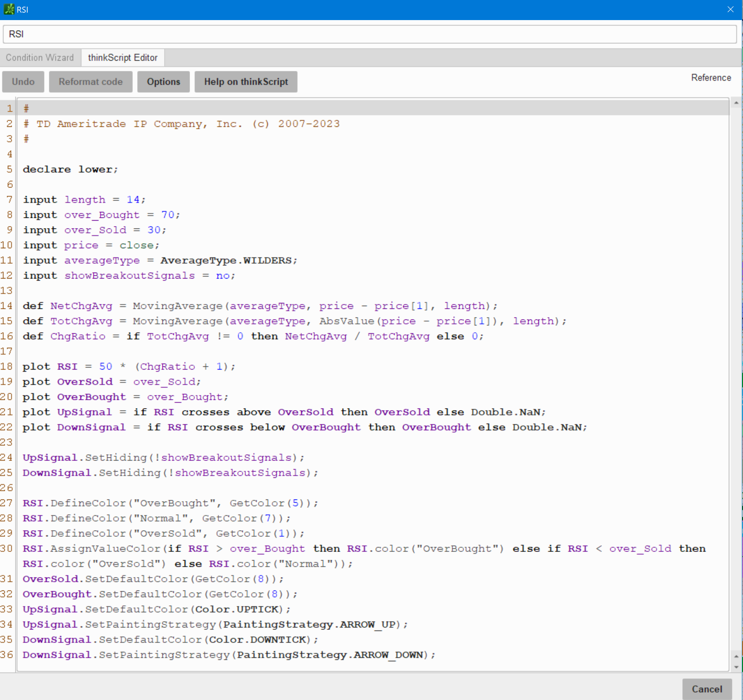
Task: Click RSI.AssignValueColor on line 30
Action: [91, 548]
